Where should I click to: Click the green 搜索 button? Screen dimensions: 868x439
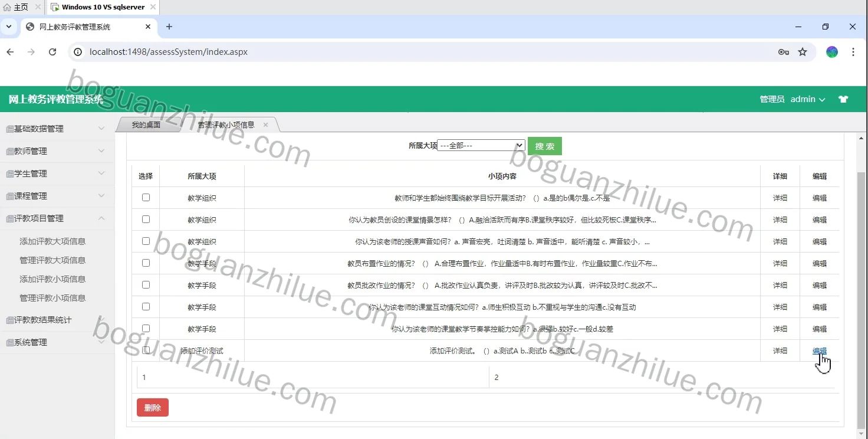[545, 146]
